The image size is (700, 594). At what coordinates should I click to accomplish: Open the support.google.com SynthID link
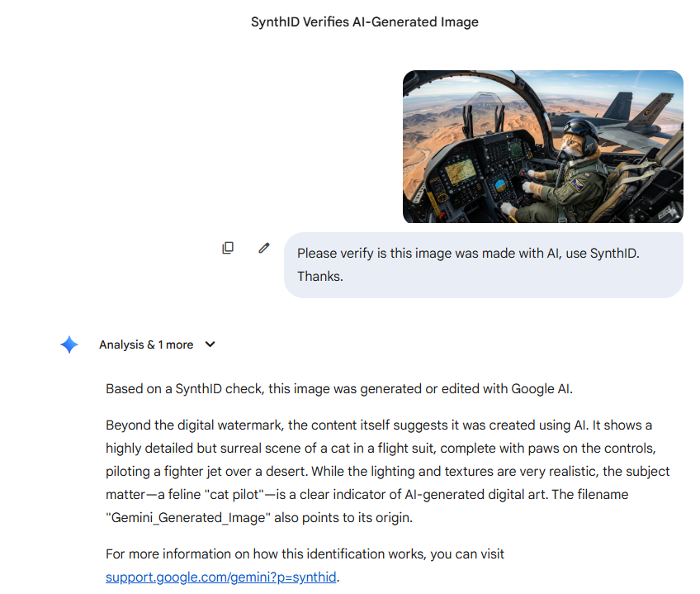click(x=221, y=577)
